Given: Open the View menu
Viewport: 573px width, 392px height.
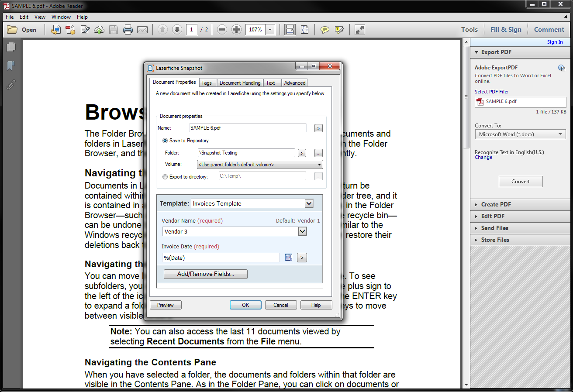Looking at the screenshot, I should 40,17.
